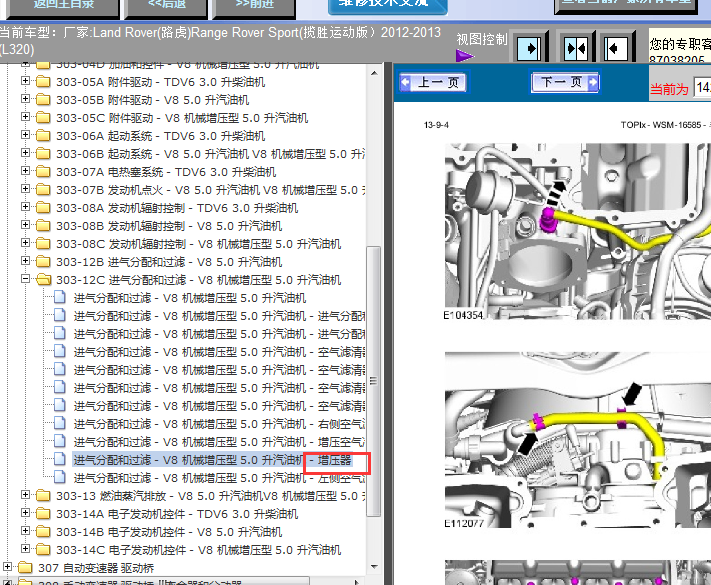
Task: Click the E104354 engine diagram image
Action: click(578, 232)
